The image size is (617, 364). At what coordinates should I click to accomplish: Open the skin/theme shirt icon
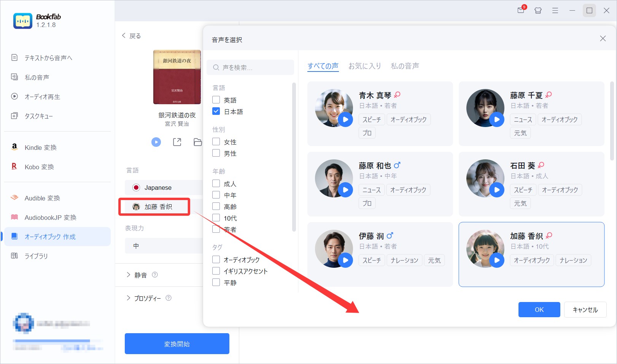(538, 11)
